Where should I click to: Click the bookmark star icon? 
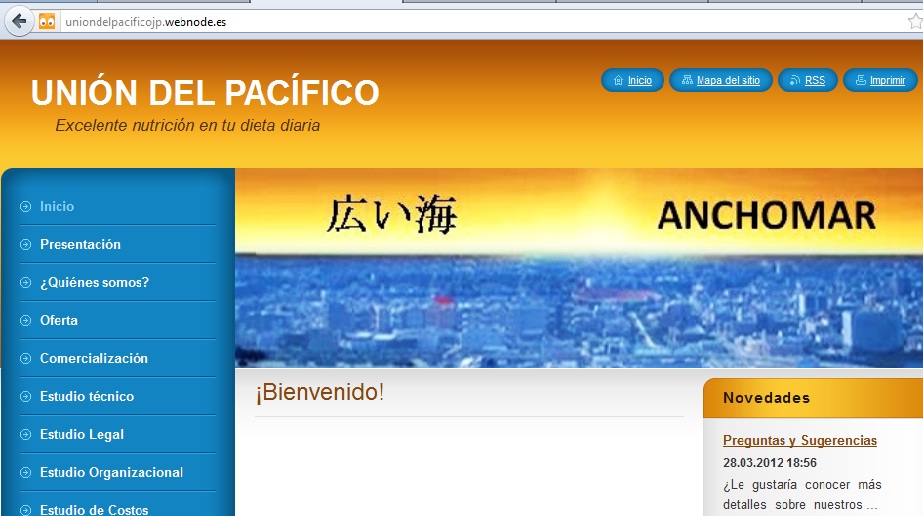[x=913, y=22]
